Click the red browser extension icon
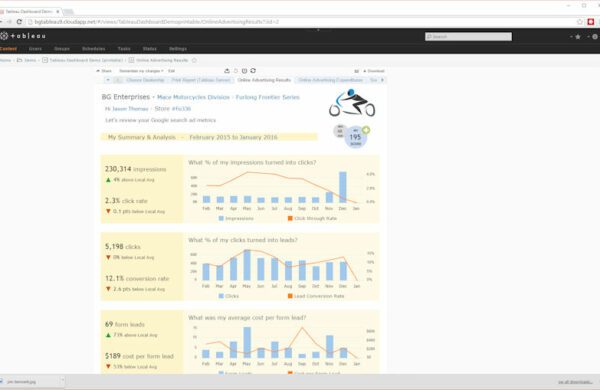This screenshot has width=600, height=390. click(591, 22)
